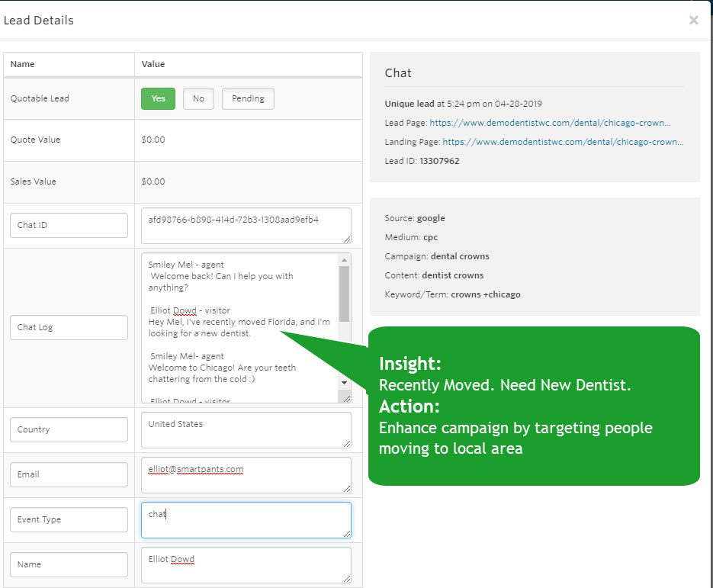Set quotable lead to No

pyautogui.click(x=198, y=98)
